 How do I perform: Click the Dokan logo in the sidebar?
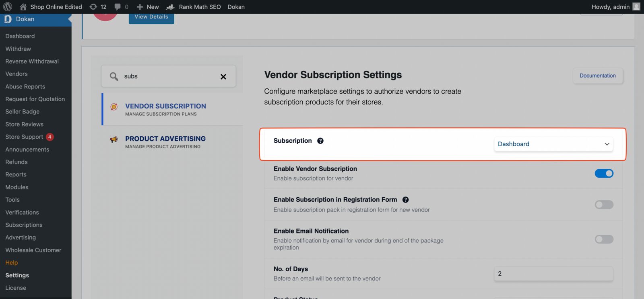coord(8,19)
